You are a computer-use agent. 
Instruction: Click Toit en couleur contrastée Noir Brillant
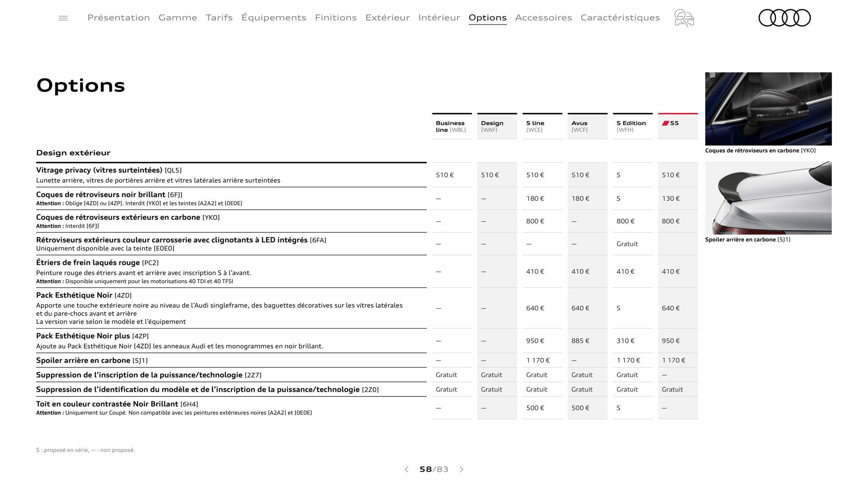(x=117, y=404)
